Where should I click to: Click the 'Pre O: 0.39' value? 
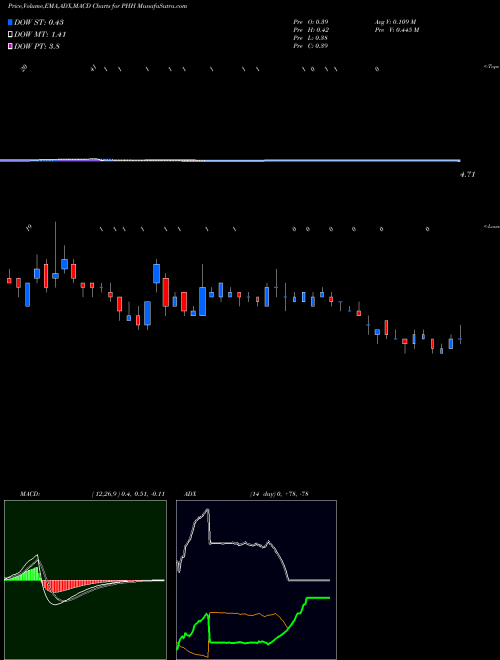(311, 22)
